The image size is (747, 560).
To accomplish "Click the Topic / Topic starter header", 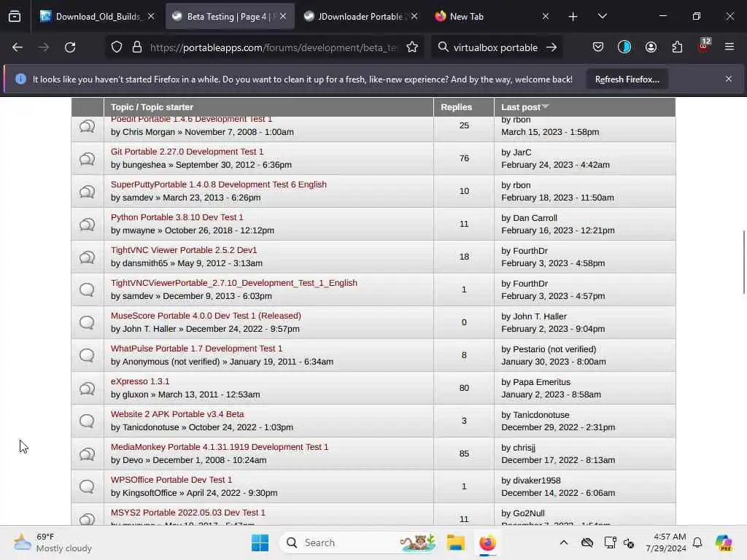I will coord(152,107).
